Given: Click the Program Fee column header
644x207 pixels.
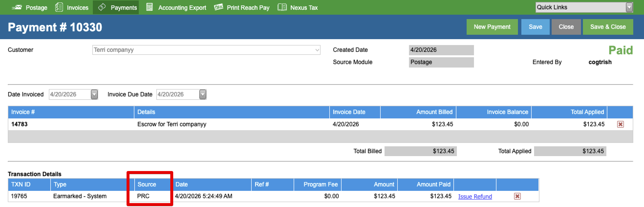Looking at the screenshot, I should [x=317, y=184].
